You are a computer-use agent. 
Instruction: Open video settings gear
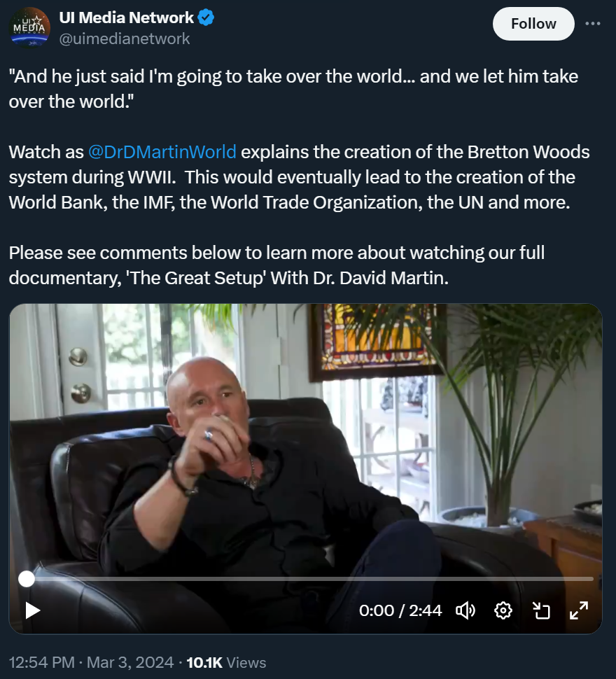503,610
